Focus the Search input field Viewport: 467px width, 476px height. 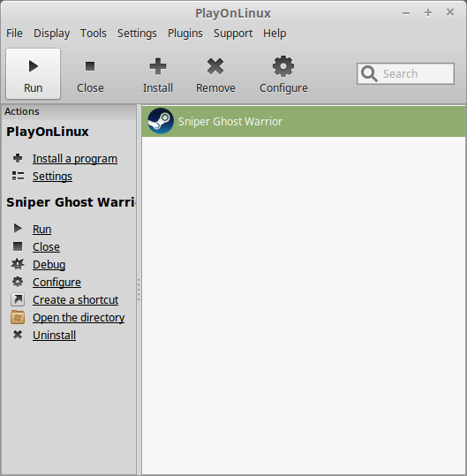click(x=405, y=74)
